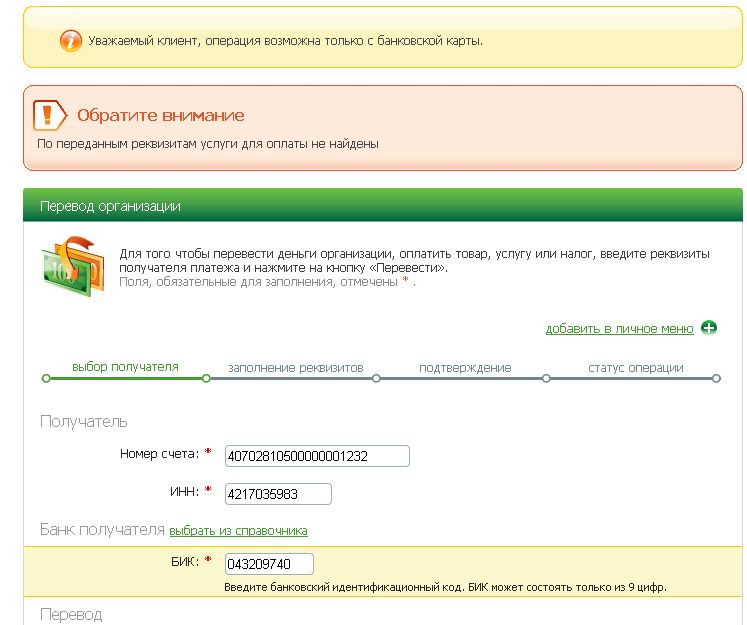
Task: Click the БИК hint about 9 цифр
Action: click(445, 587)
